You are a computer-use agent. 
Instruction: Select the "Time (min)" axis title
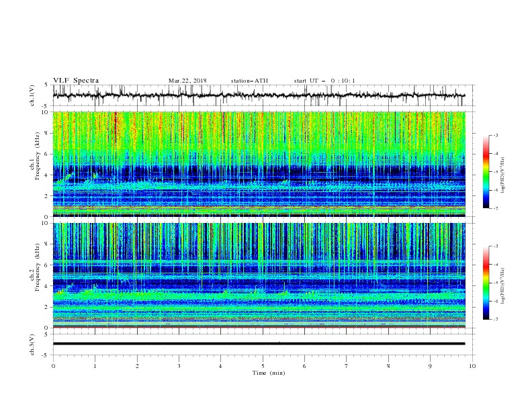[269, 373]
